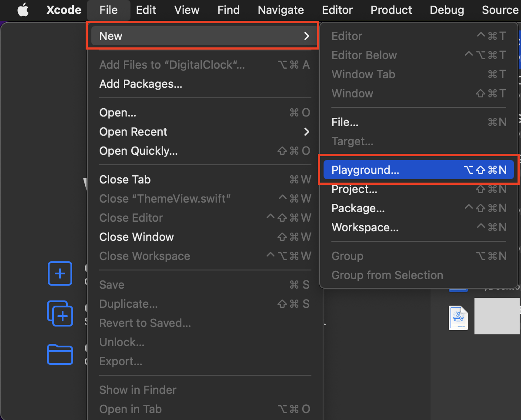The width and height of the screenshot is (521, 420).
Task: Click the File menu in menu bar
Action: [108, 10]
